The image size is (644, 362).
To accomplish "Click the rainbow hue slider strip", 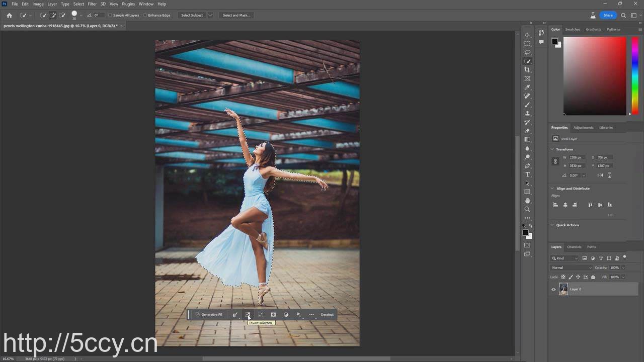I will click(x=635, y=75).
